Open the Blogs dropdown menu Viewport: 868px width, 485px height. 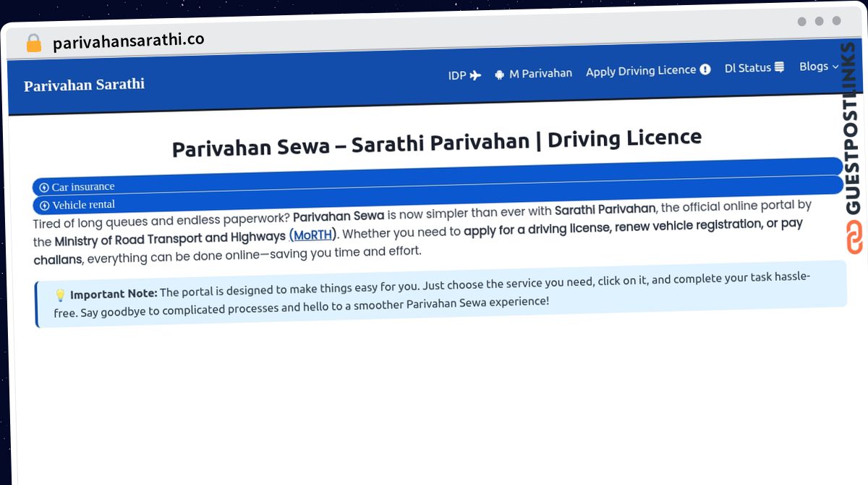[819, 66]
